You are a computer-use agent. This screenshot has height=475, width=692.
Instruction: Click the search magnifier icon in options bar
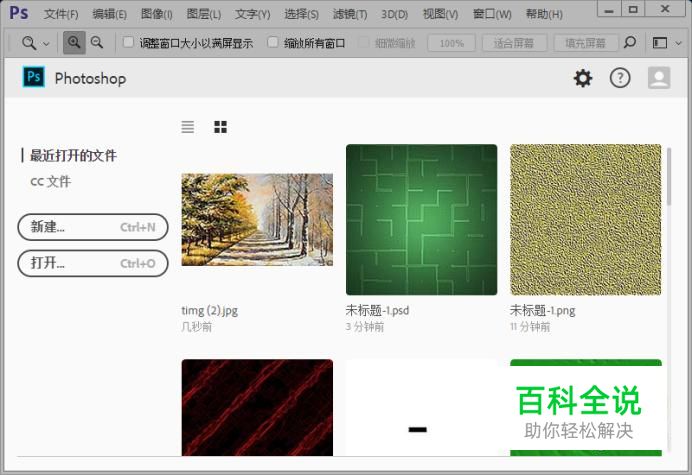pos(630,43)
